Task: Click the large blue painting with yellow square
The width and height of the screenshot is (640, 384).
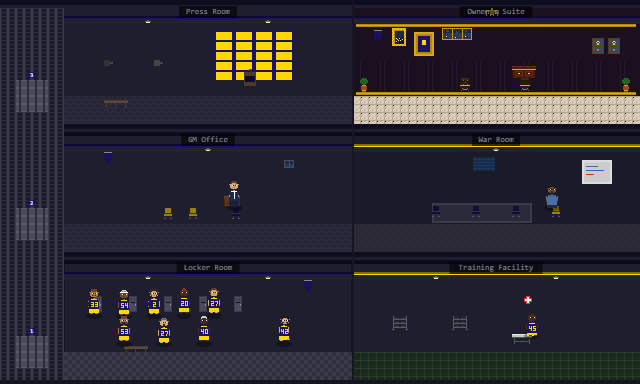Action: [x=424, y=44]
